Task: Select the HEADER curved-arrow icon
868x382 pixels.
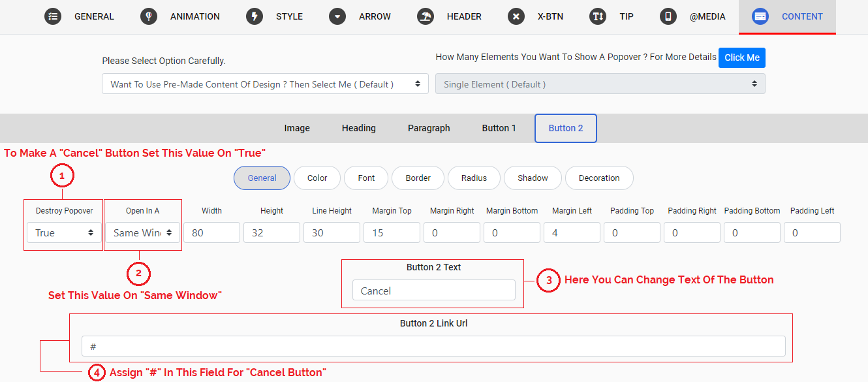Action: (426, 16)
